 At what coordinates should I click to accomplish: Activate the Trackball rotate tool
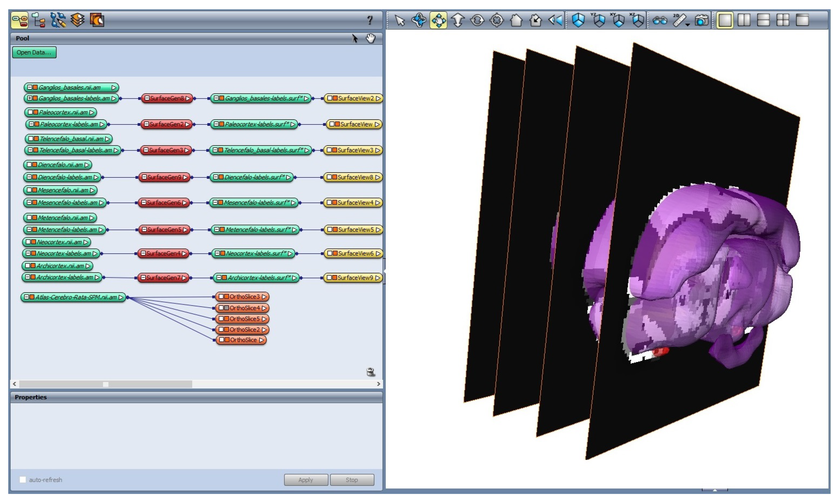pos(419,21)
